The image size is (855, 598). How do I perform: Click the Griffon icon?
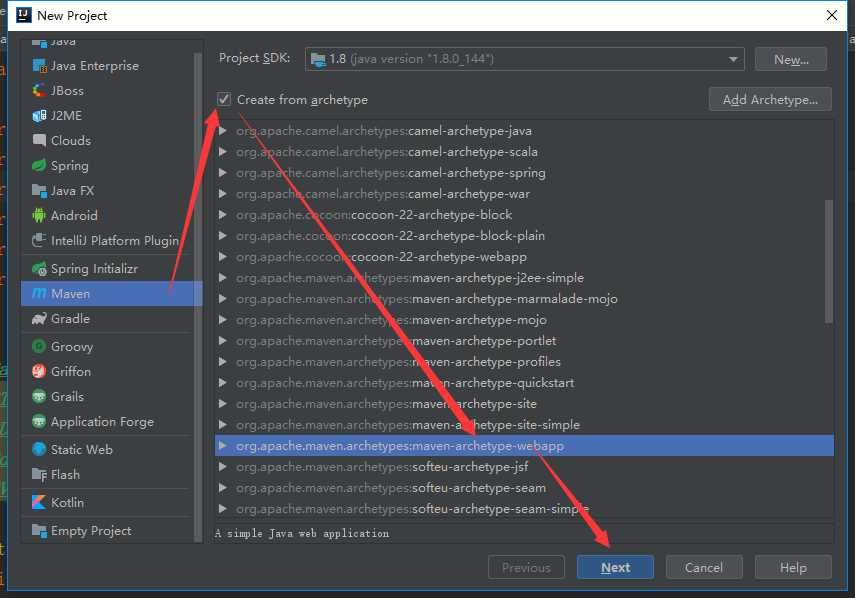pyautogui.click(x=39, y=372)
